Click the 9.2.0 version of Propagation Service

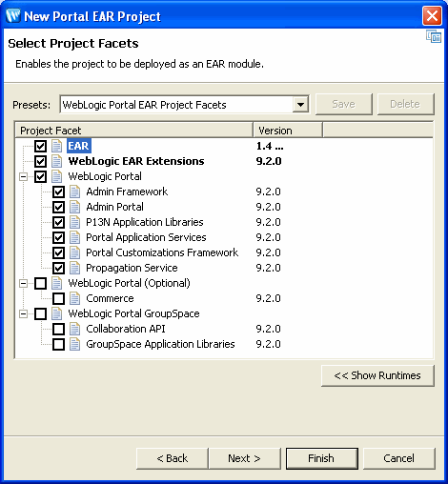pos(269,268)
